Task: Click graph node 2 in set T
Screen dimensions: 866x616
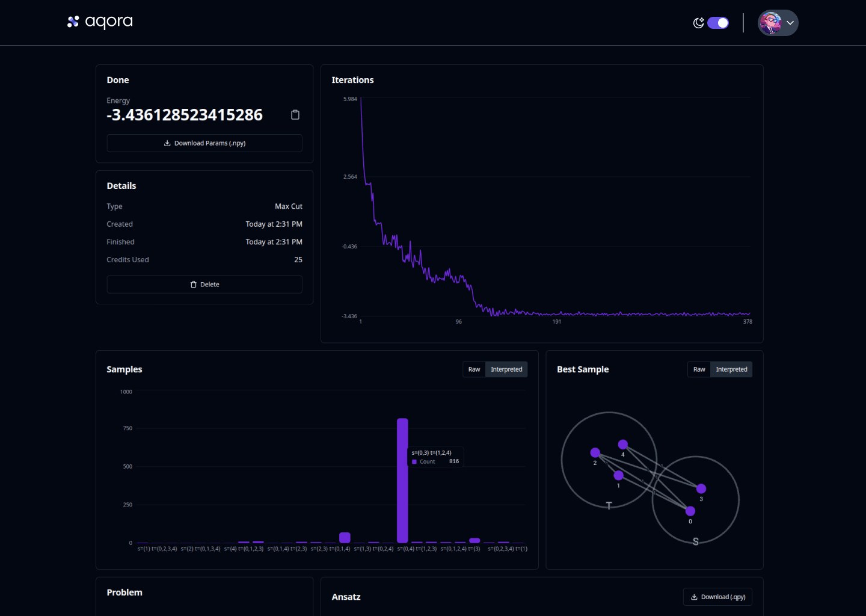Action: click(x=595, y=452)
